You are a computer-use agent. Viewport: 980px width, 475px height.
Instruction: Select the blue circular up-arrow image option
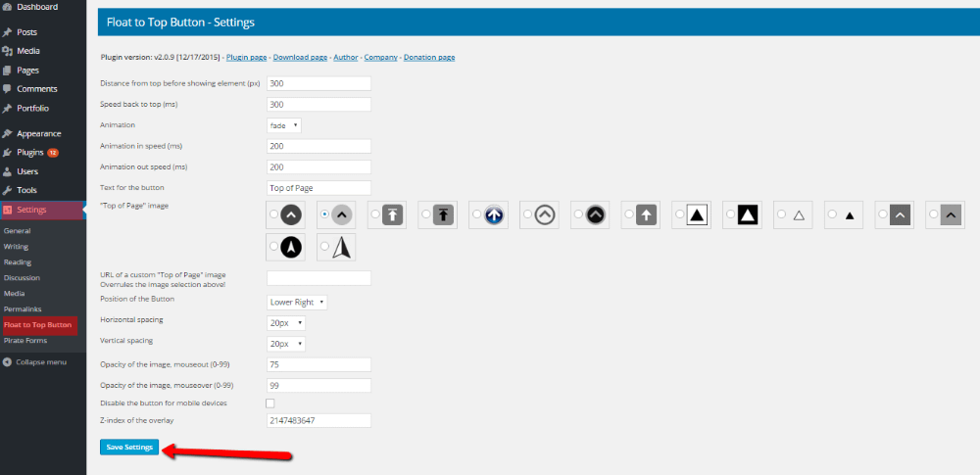[x=475, y=214]
